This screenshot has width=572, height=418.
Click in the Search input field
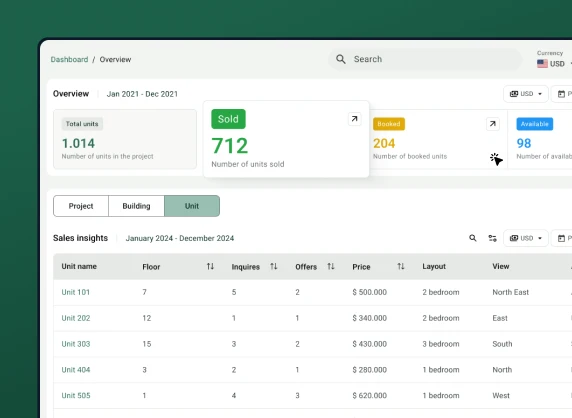click(425, 59)
